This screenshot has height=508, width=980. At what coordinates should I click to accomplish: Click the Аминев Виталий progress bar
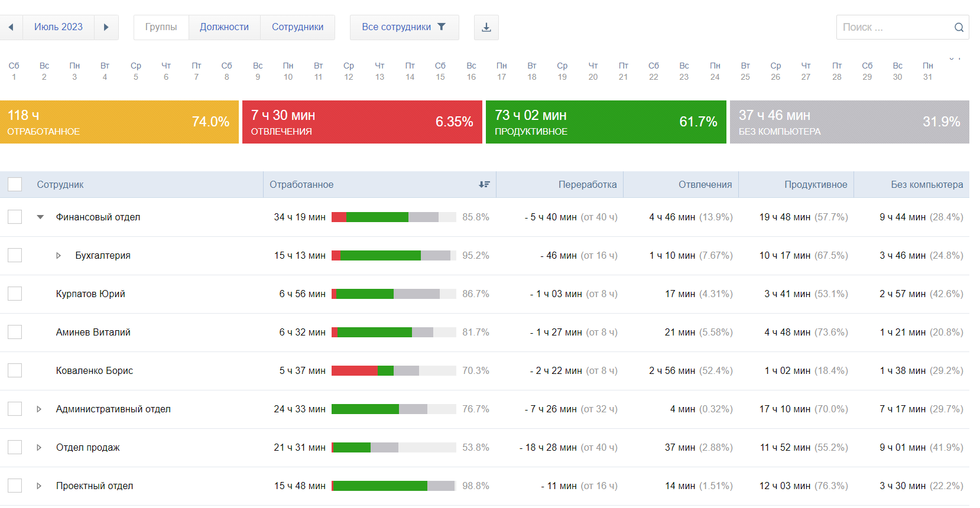[393, 332]
